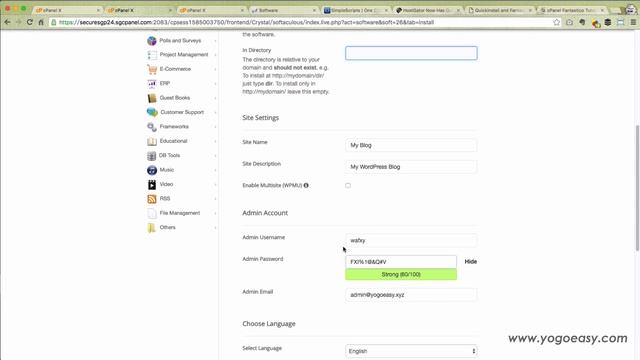This screenshot has height=360, width=640.
Task: Expand the Project Management category arrow
Action: pos(215,55)
